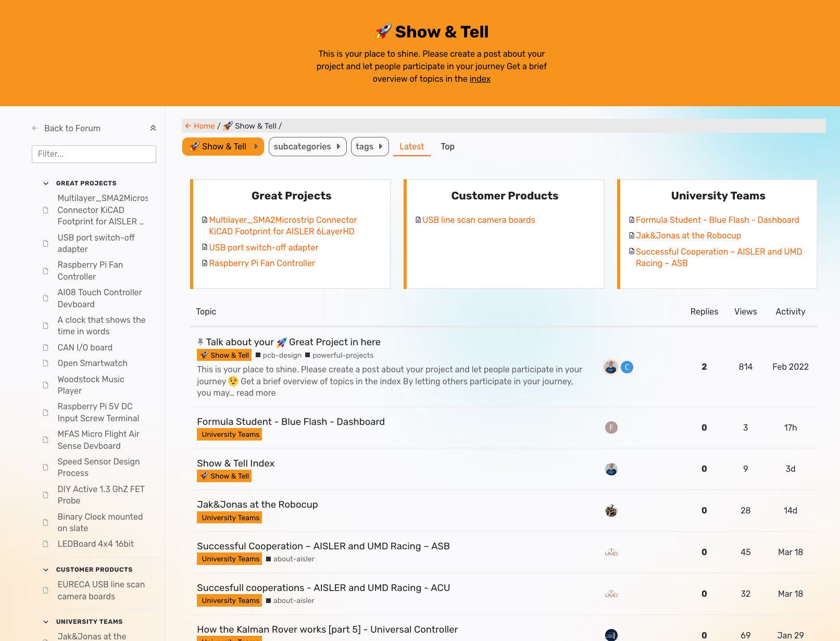Switch to the Latest tab
This screenshot has width=840, height=641.
(x=411, y=147)
